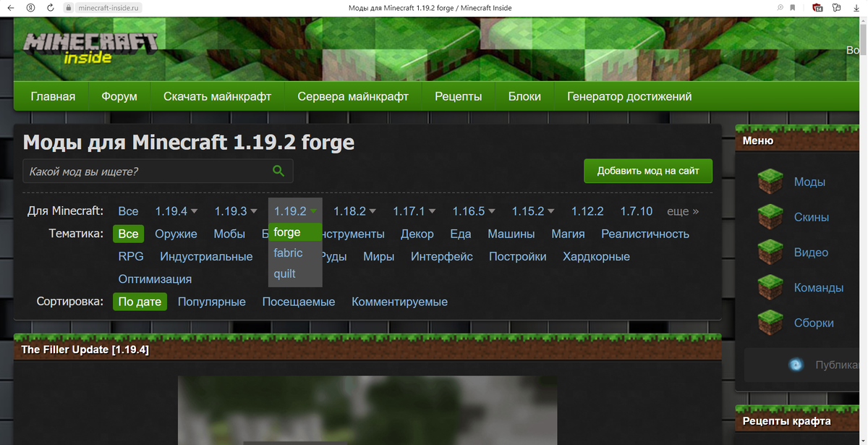Click the magnifier zoom icon in address bar
The height and width of the screenshot is (445, 868).
[780, 8]
